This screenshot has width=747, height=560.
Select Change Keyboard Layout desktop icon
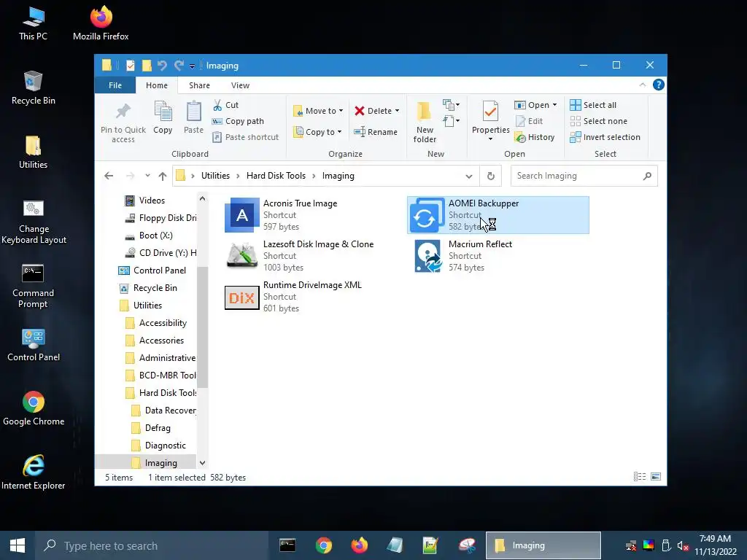click(x=34, y=222)
